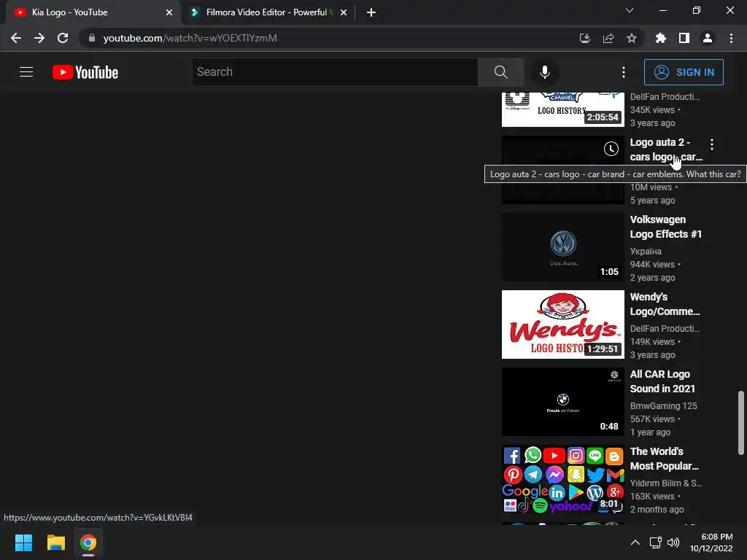This screenshot has width=747, height=560.
Task: Open Chrome profile avatar
Action: click(707, 38)
